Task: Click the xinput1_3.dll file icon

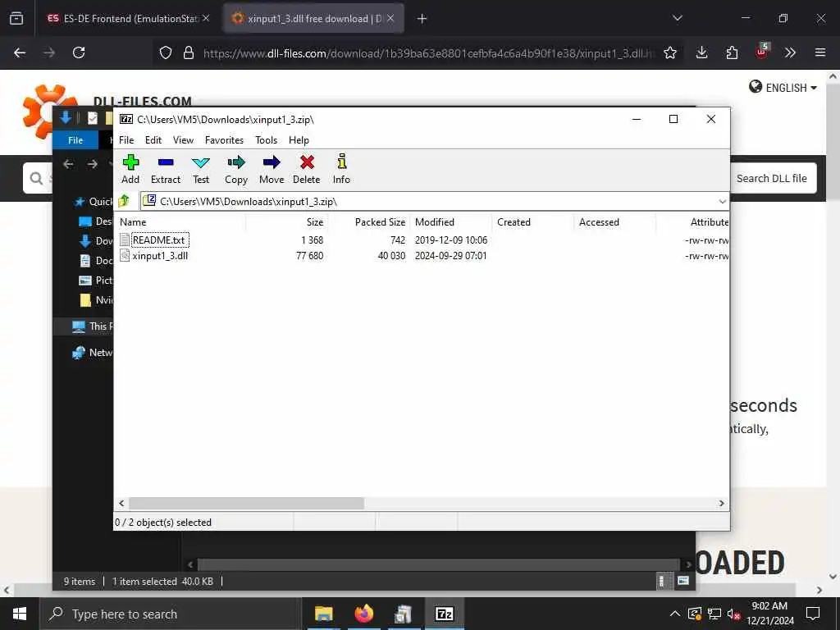Action: [125, 256]
